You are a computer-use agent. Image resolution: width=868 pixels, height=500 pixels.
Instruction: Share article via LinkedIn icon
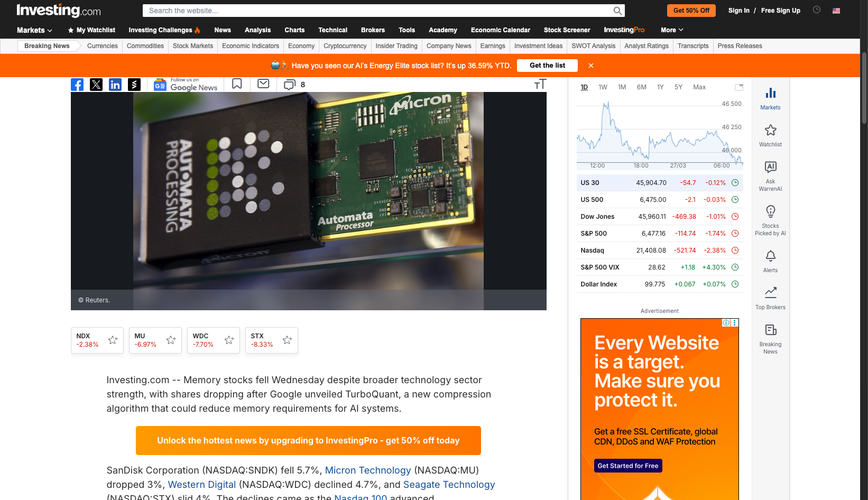115,85
